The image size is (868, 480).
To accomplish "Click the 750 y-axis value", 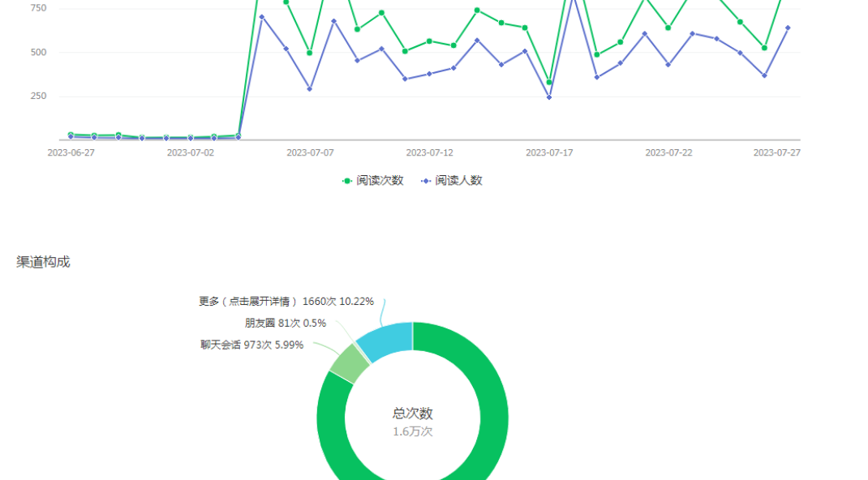I will tap(38, 8).
